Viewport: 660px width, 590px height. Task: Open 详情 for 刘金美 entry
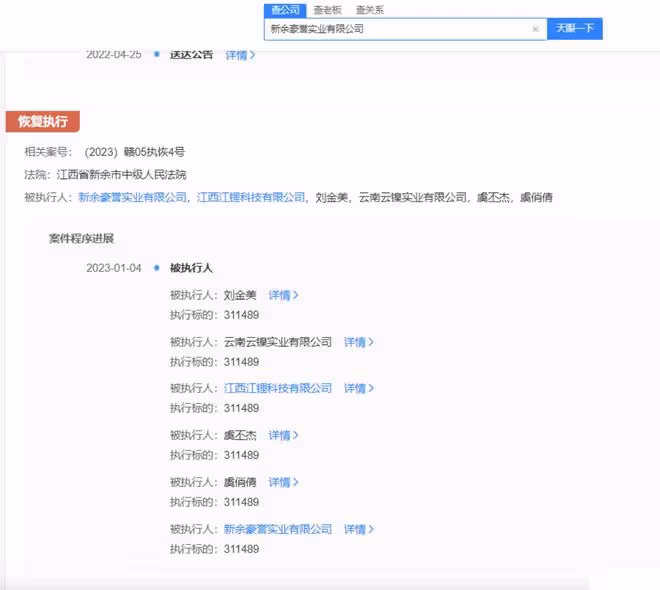pyautogui.click(x=283, y=295)
